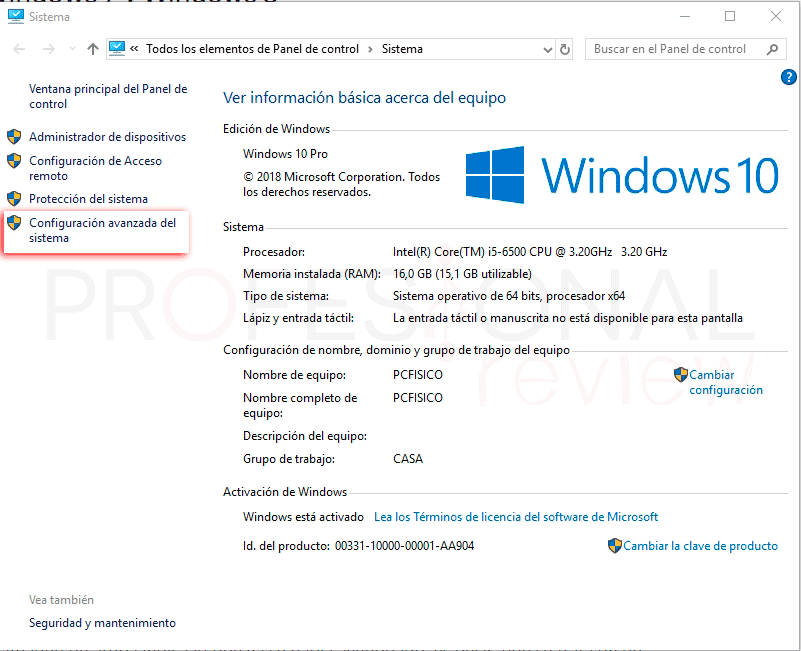Click the forward navigation arrow
This screenshot has height=651, width=801.
pyautogui.click(x=49, y=49)
